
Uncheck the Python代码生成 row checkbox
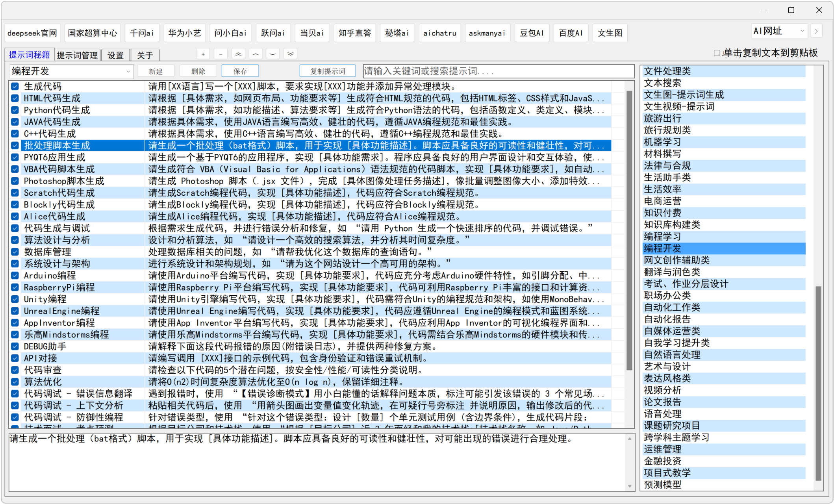pos(15,110)
